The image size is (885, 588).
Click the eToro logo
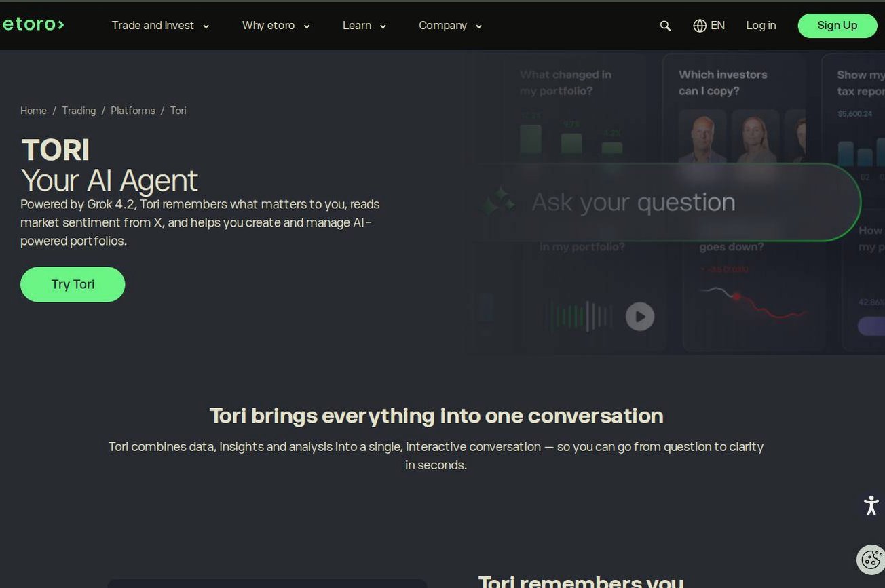tap(33, 25)
